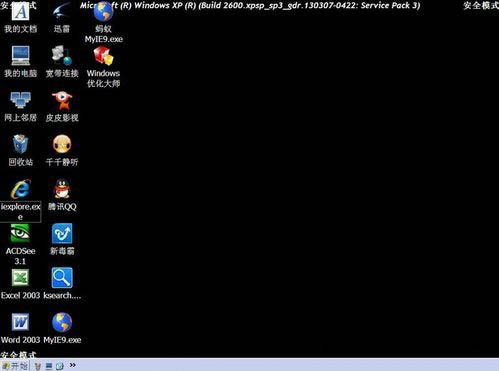Click the bottom MyIE9.exe globe icon
Viewport: 499px width, 371px height.
click(x=62, y=322)
